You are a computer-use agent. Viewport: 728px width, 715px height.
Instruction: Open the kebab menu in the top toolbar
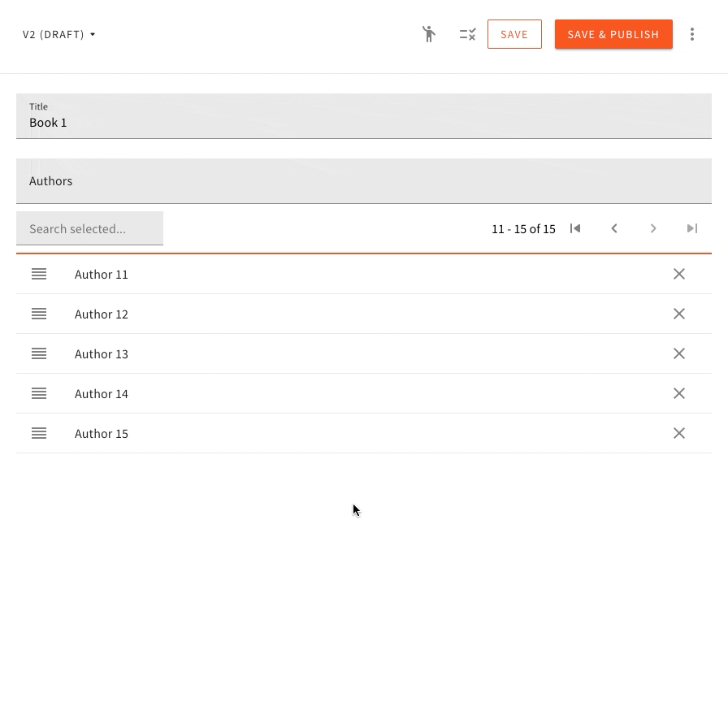click(x=692, y=34)
